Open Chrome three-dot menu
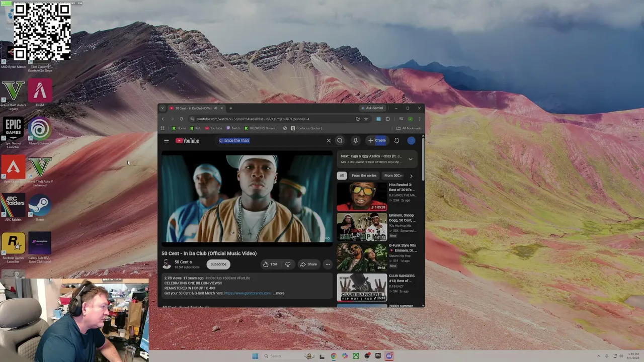Screen dimensions: 644x362 419,119
